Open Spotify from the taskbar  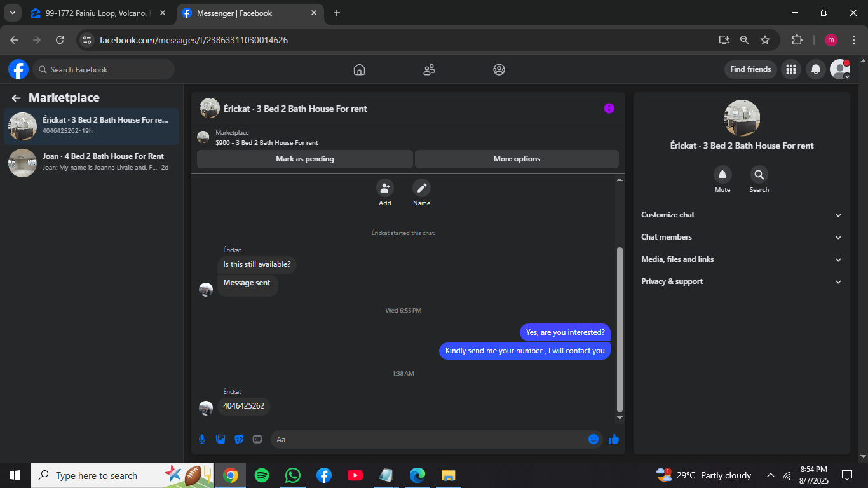click(x=261, y=475)
